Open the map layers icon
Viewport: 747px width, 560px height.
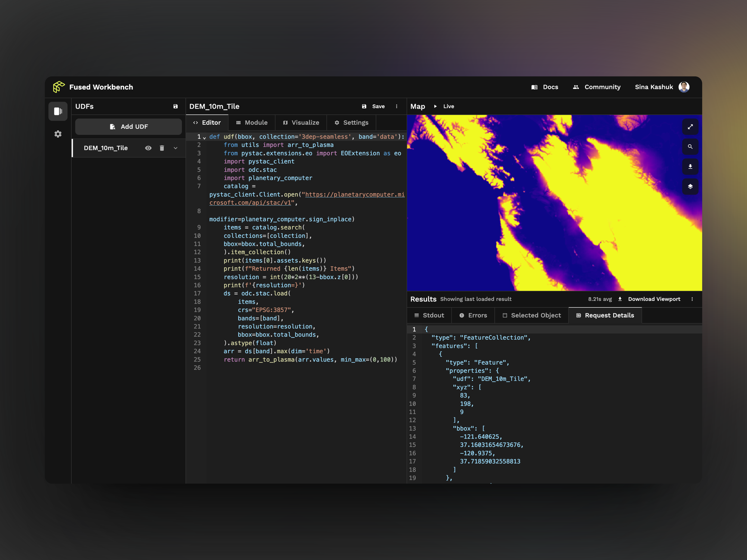[x=690, y=186]
